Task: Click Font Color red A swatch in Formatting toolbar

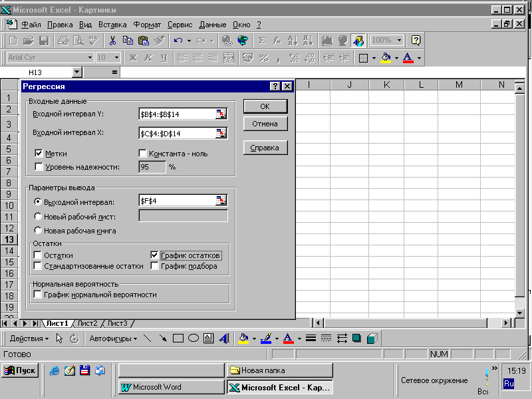Action: point(408,58)
